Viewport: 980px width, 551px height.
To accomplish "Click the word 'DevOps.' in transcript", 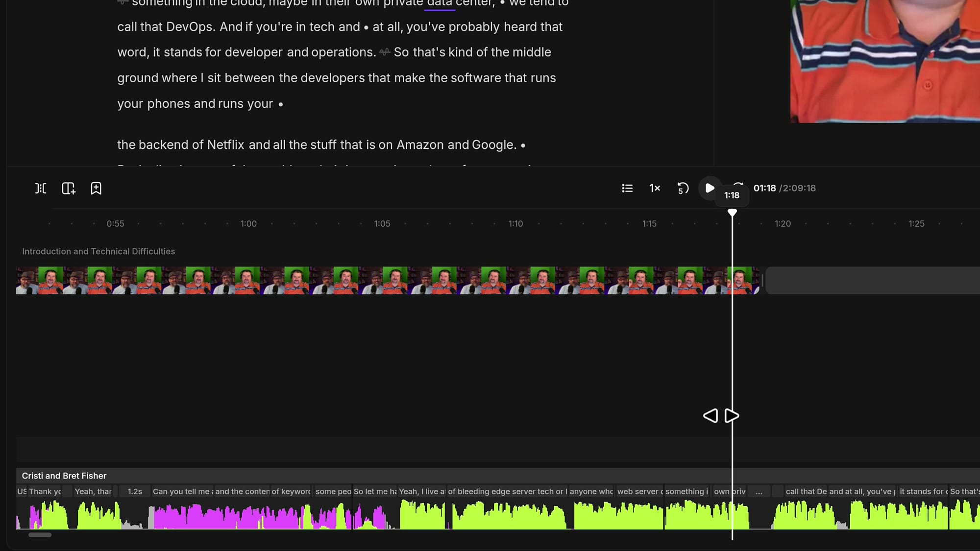I will point(190,27).
